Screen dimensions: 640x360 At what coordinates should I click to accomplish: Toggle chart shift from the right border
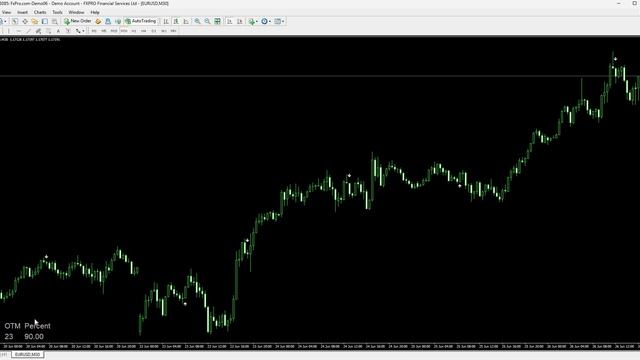click(240, 21)
